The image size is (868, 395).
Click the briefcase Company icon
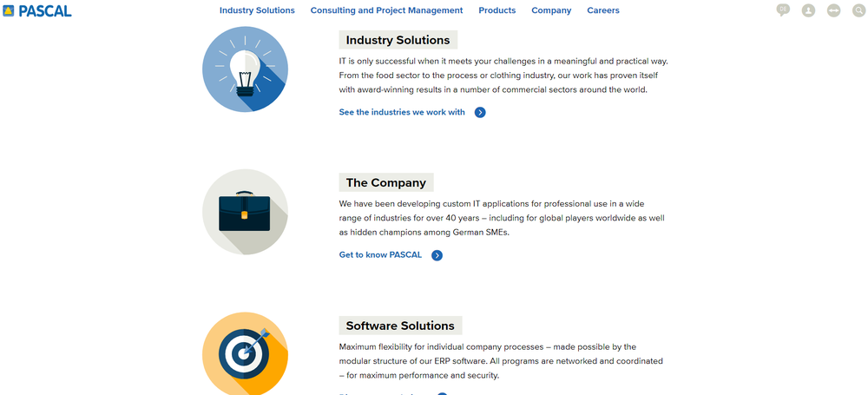pos(246,212)
